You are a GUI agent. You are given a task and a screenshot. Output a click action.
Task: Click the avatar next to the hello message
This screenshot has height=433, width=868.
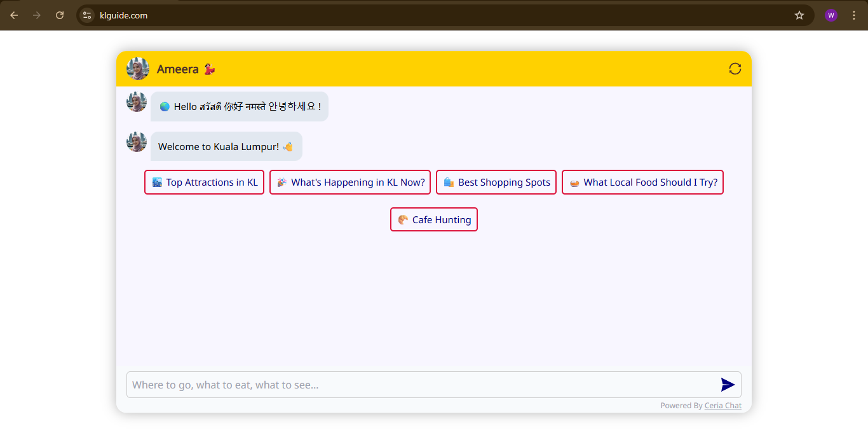(x=136, y=101)
